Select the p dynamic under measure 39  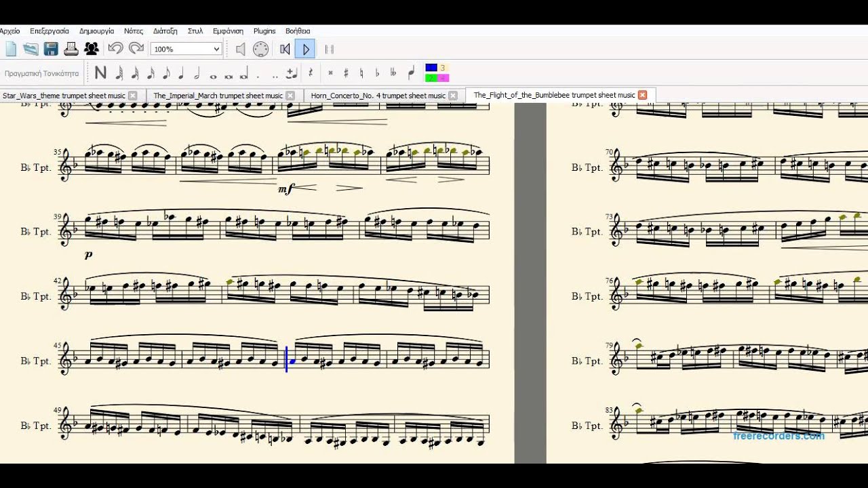pos(88,255)
